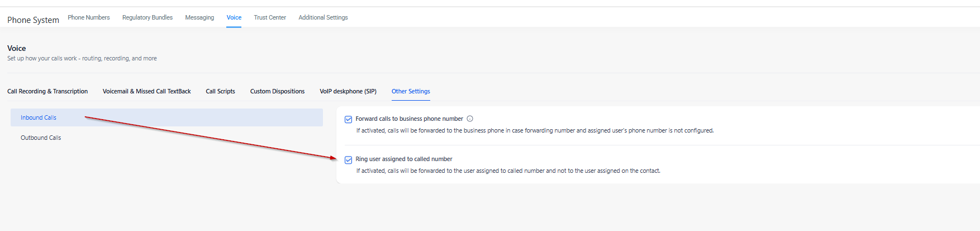Click the Forward calls description text

click(535, 130)
